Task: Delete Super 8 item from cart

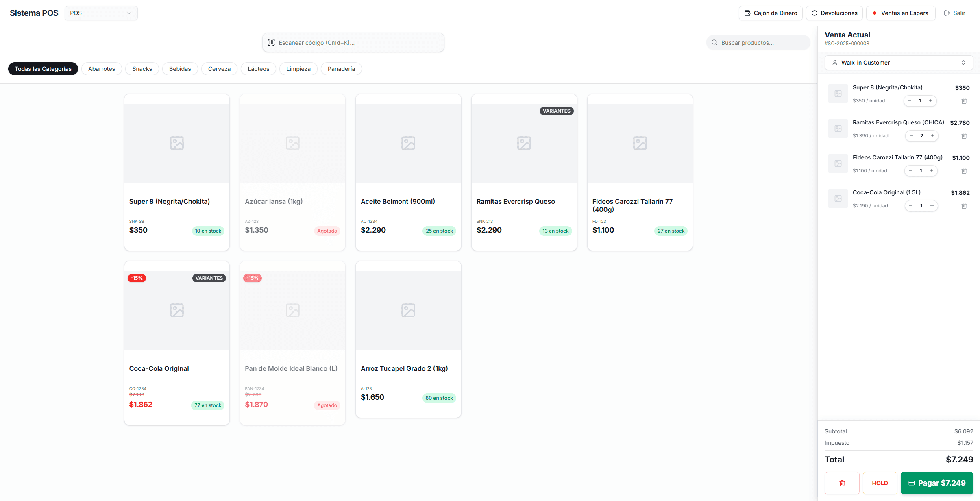Action: coord(964,101)
